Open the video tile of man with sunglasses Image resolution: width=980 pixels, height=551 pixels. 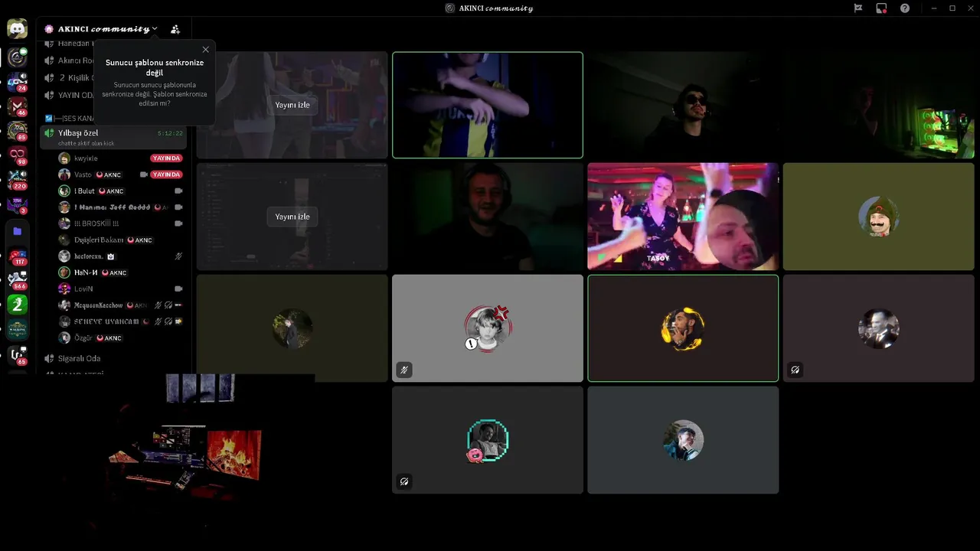tap(683, 105)
